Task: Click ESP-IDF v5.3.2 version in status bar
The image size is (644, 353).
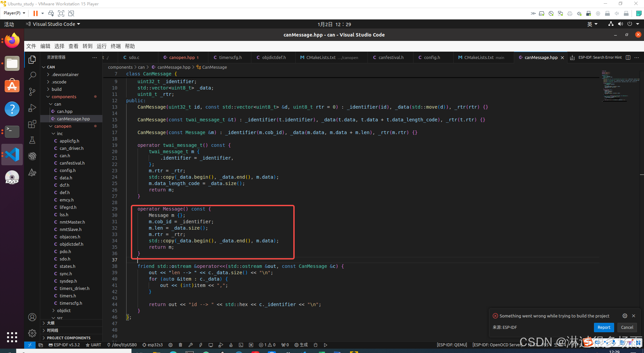Action: (x=64, y=345)
